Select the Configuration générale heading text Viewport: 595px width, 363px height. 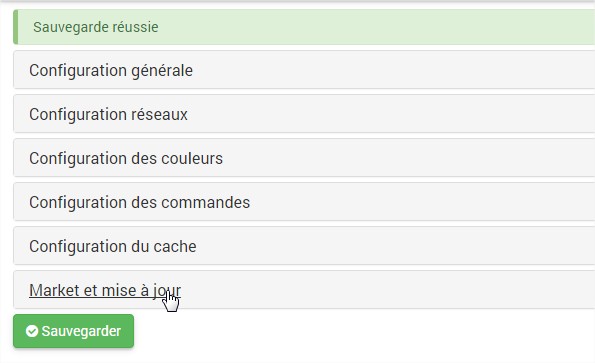(111, 71)
